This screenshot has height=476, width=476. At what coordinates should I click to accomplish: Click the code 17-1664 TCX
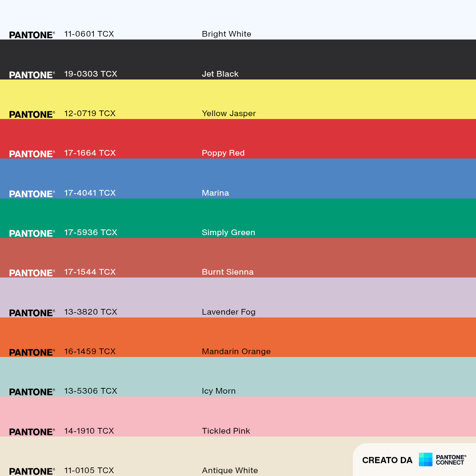tap(90, 153)
